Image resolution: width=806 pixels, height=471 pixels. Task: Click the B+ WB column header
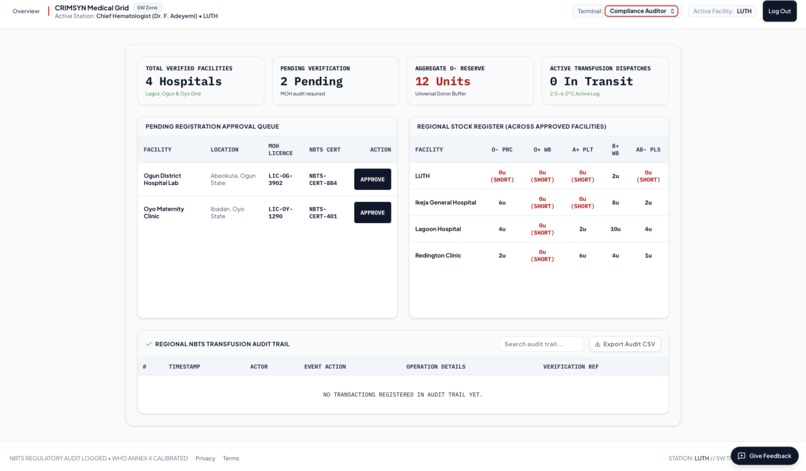[x=615, y=150]
